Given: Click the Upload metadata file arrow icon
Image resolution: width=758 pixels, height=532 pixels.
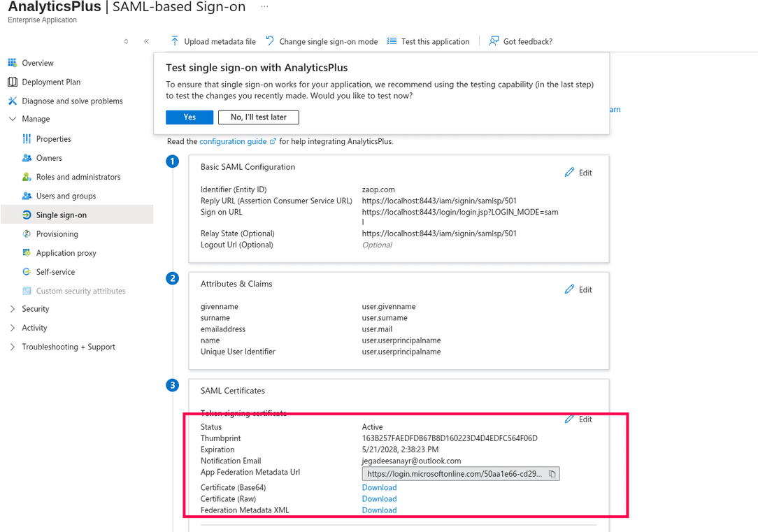Looking at the screenshot, I should (175, 41).
